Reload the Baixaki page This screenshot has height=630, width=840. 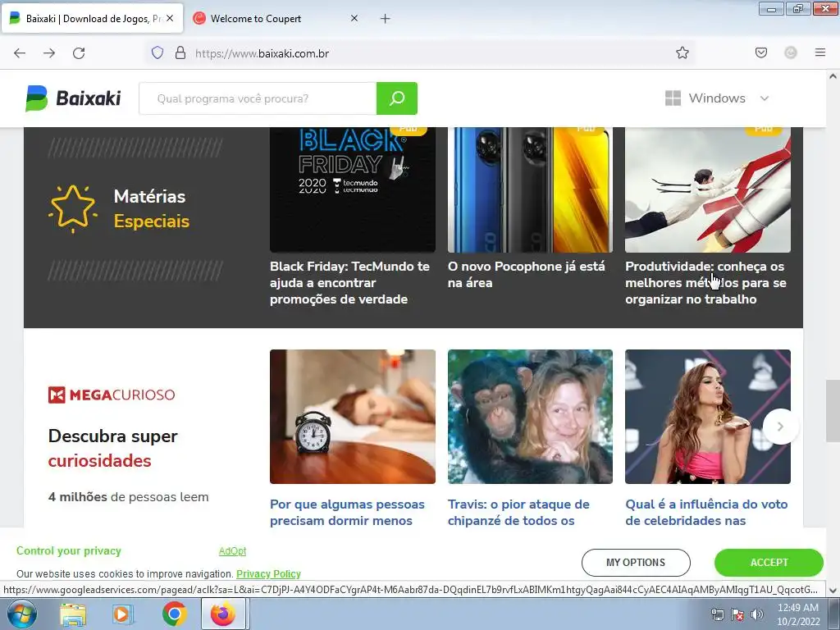pos(79,53)
